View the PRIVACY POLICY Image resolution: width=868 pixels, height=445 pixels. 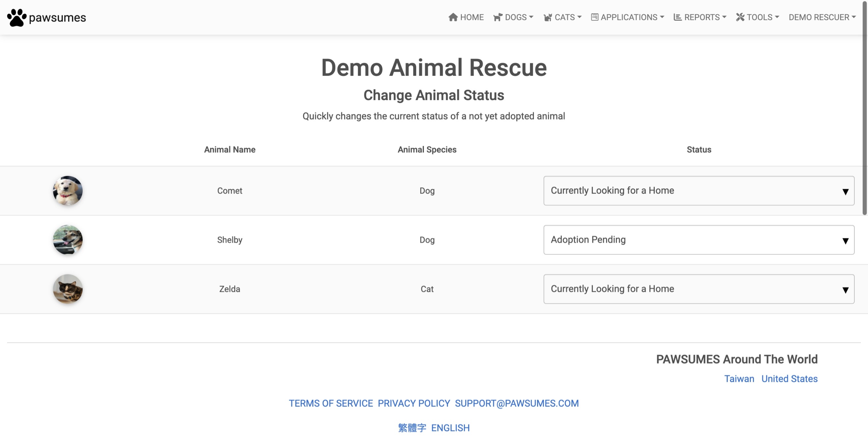(414, 403)
